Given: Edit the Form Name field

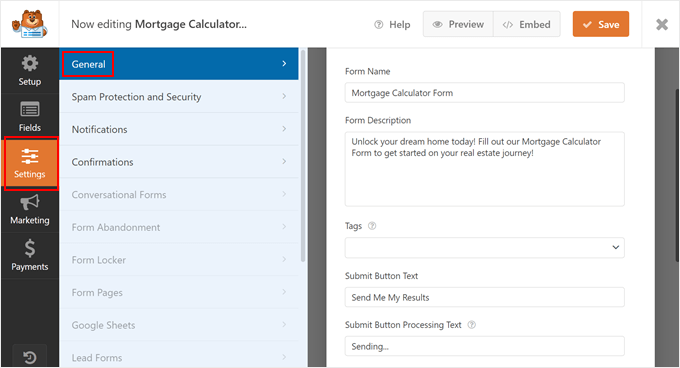Looking at the screenshot, I should 484,93.
